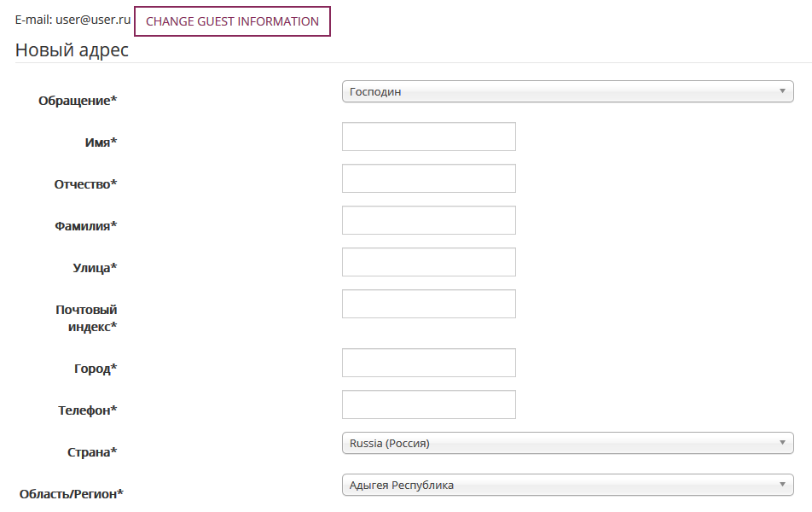Focus the Почтовый индекс input box

(x=428, y=304)
